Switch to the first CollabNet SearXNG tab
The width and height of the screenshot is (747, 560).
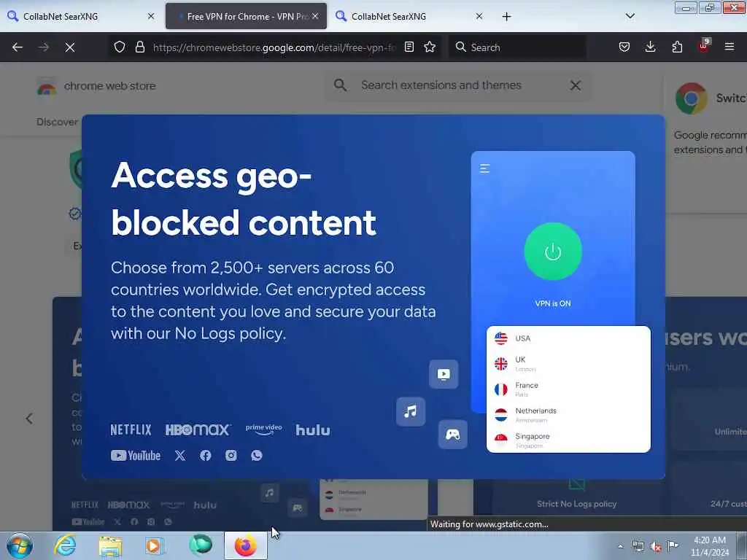point(82,16)
